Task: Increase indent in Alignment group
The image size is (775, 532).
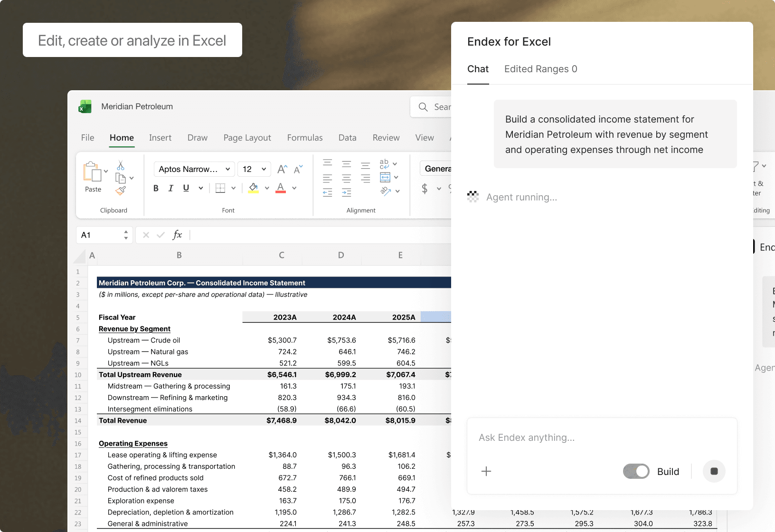Action: (347, 192)
